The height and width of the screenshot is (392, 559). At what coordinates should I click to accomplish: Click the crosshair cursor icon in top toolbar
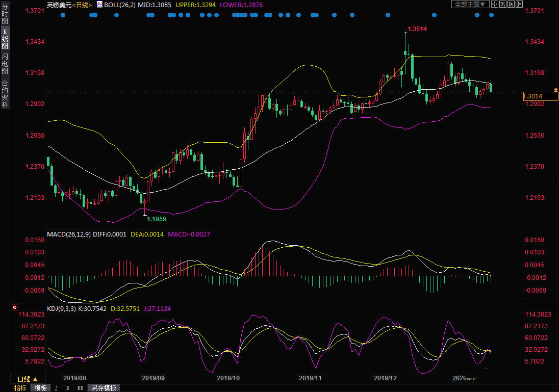(495, 4)
